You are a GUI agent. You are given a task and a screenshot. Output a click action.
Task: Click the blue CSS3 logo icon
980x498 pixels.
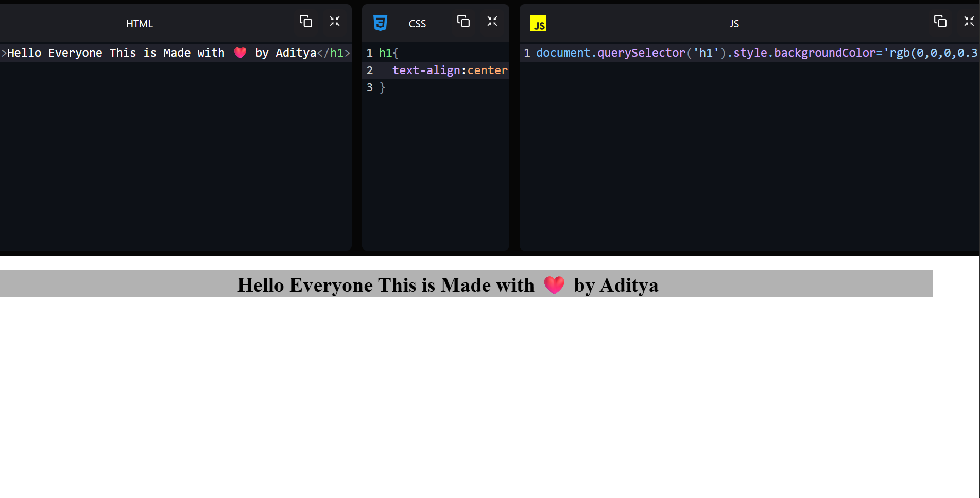pos(380,23)
